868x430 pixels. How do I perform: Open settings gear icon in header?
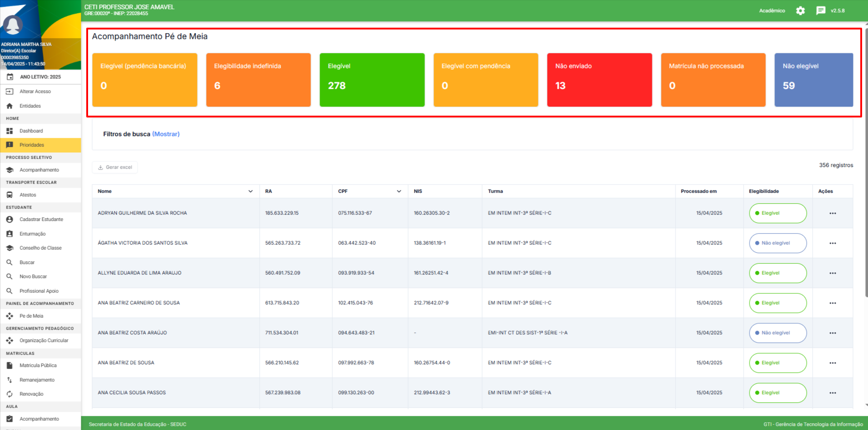click(x=800, y=10)
